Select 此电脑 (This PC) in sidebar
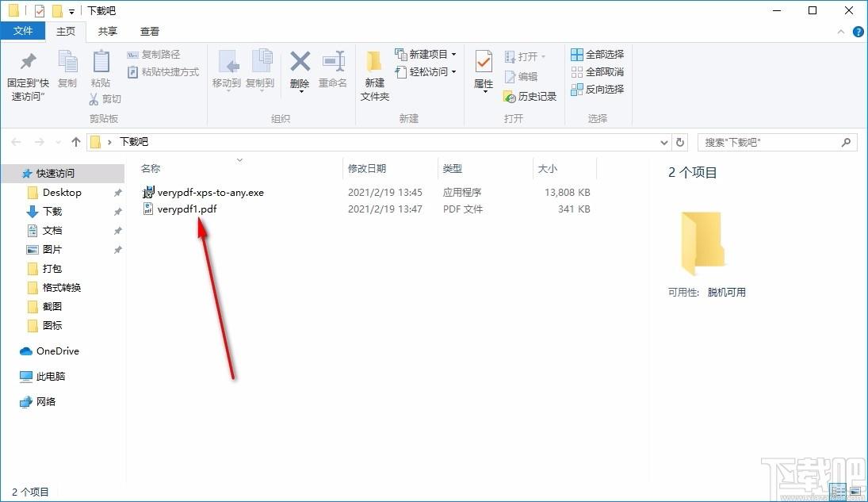The width and height of the screenshot is (868, 502). (51, 376)
